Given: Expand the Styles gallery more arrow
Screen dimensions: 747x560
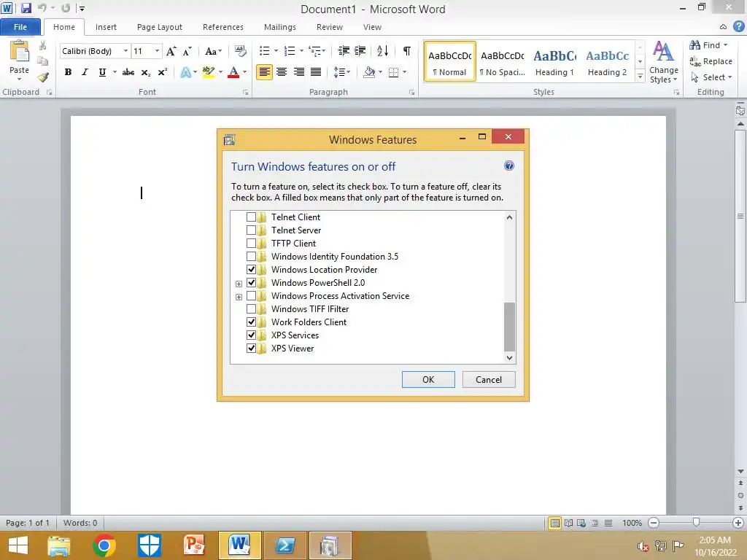Looking at the screenshot, I should pyautogui.click(x=640, y=76).
